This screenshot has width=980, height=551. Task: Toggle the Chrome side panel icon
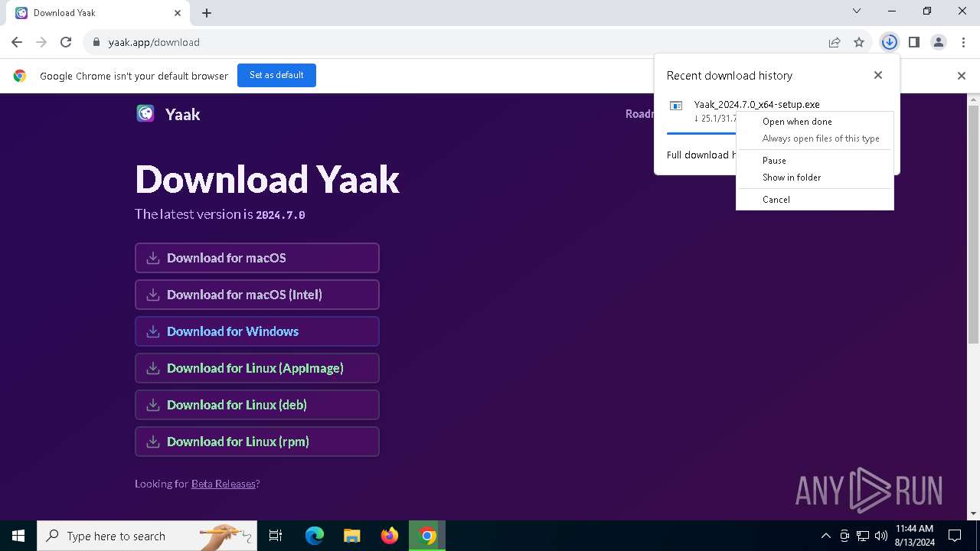(x=913, y=42)
